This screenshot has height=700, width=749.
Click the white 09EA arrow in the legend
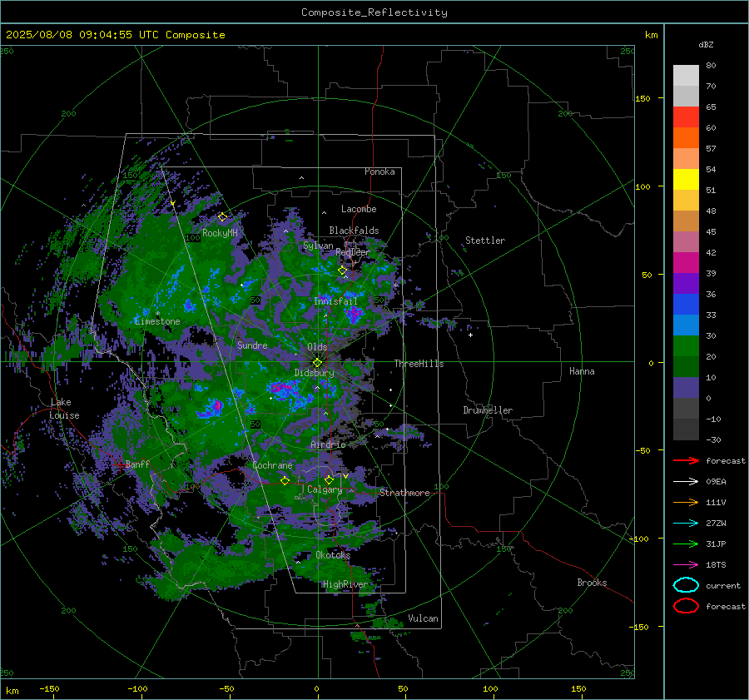[686, 481]
